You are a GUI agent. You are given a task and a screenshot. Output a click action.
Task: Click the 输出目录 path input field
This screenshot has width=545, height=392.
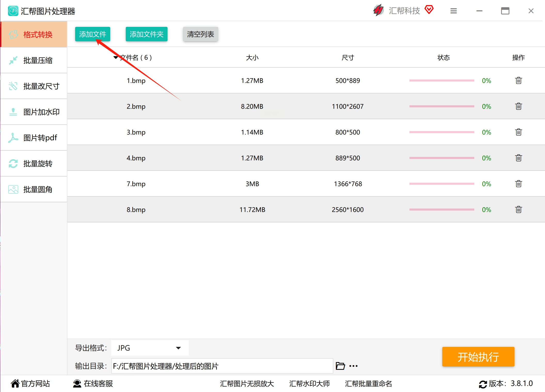point(222,366)
